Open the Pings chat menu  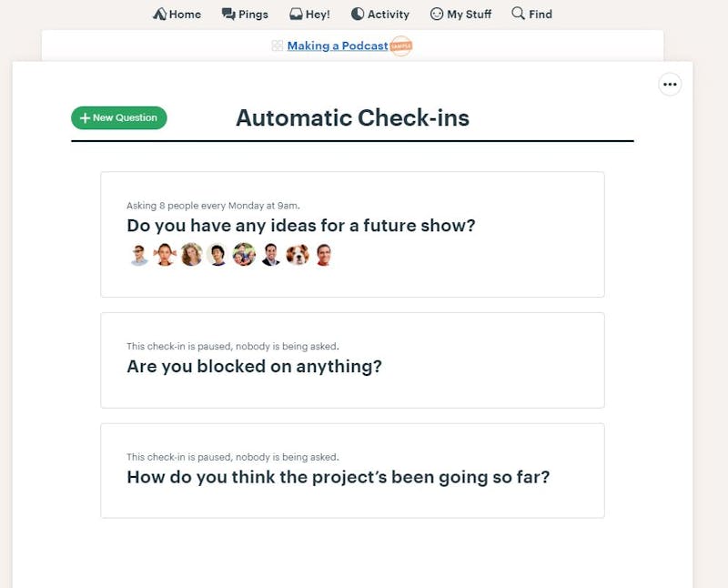coord(245,14)
